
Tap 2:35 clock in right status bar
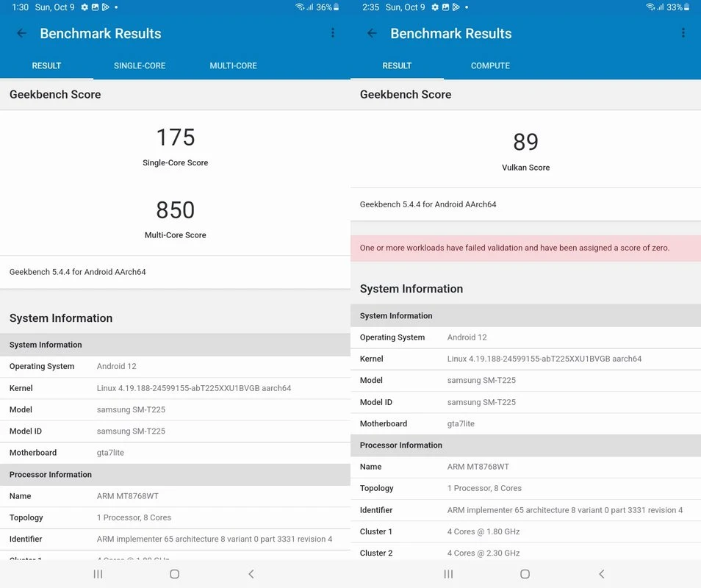(x=370, y=7)
